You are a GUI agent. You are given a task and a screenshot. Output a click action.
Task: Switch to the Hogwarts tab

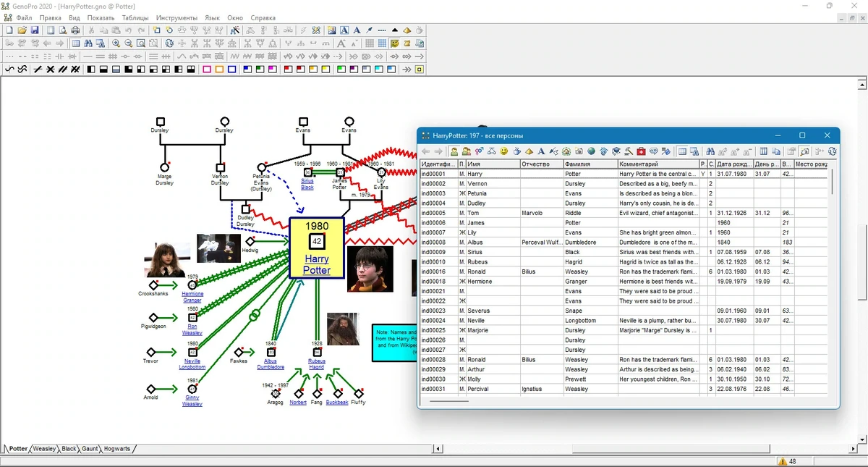(x=117, y=449)
